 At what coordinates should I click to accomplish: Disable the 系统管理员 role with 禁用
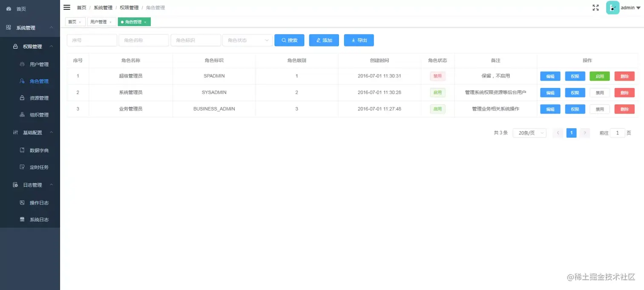pos(600,92)
